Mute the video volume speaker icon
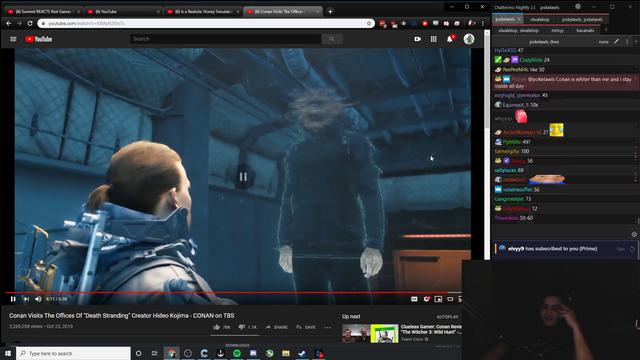Screen dimensions: 640x360 [38, 299]
